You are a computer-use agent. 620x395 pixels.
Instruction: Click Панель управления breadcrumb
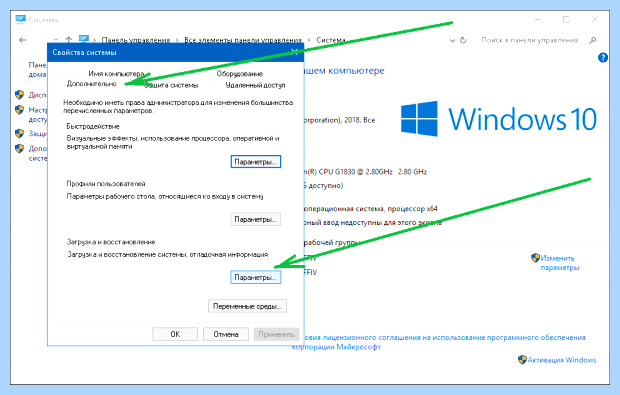(136, 40)
